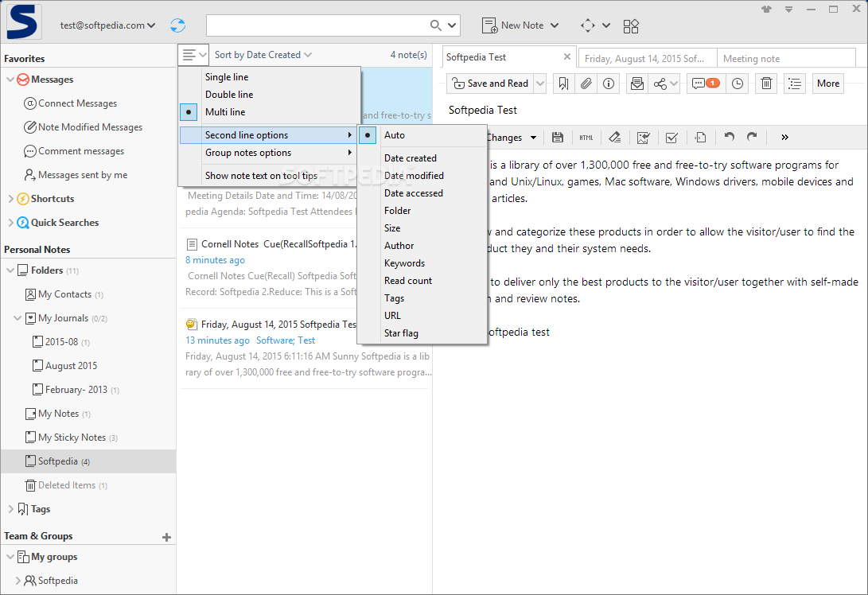Open the note info icon
This screenshot has width=868, height=595.
point(609,84)
